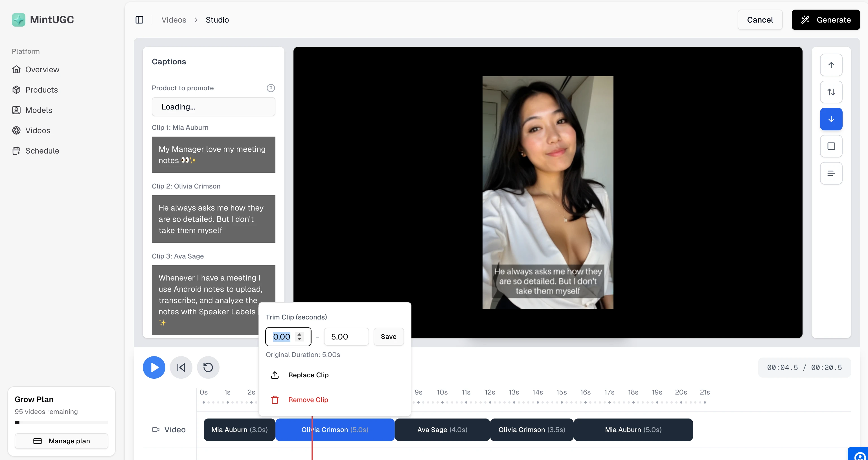Click the trim start stepper arrows
Image resolution: width=868 pixels, height=460 pixels.
299,337
